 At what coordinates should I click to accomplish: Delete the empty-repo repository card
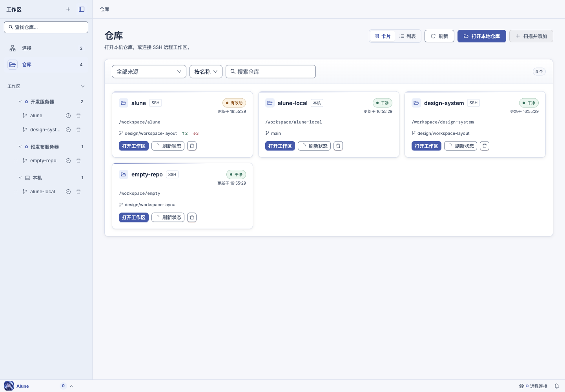pyautogui.click(x=192, y=217)
